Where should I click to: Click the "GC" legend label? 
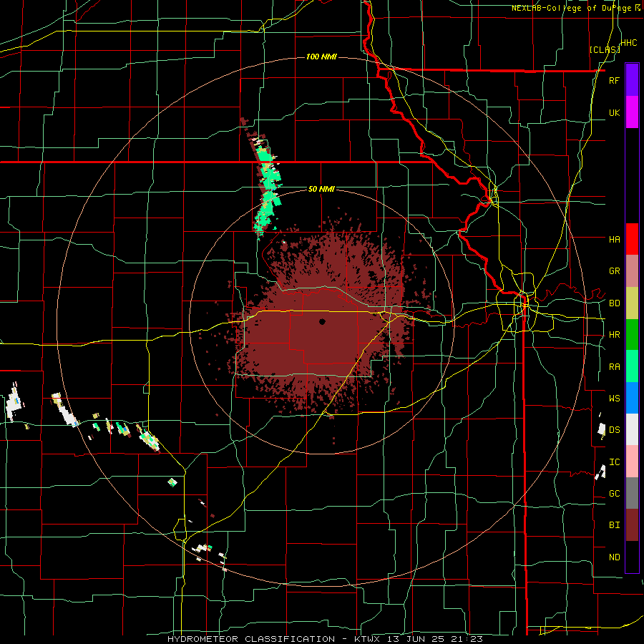(x=614, y=494)
